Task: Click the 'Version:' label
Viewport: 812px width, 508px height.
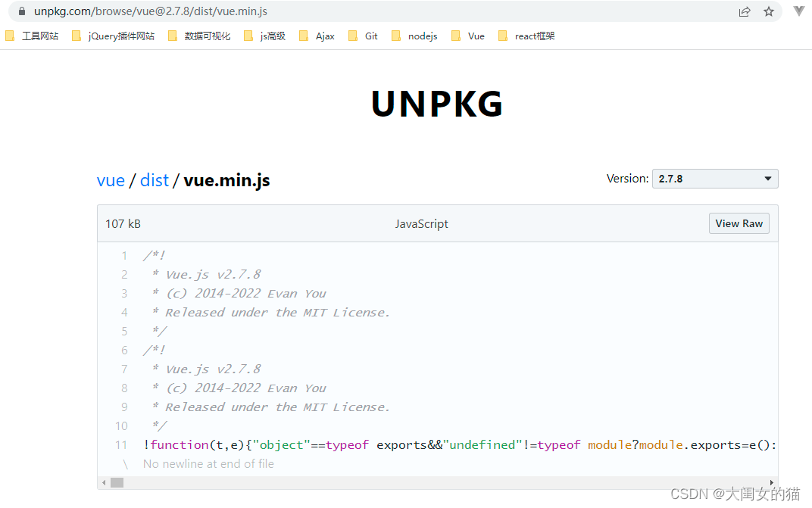Action: pyautogui.click(x=628, y=179)
